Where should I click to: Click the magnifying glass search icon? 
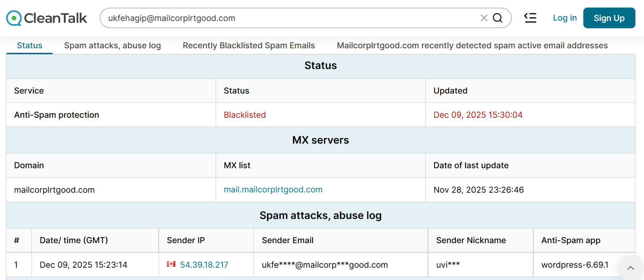pyautogui.click(x=498, y=18)
